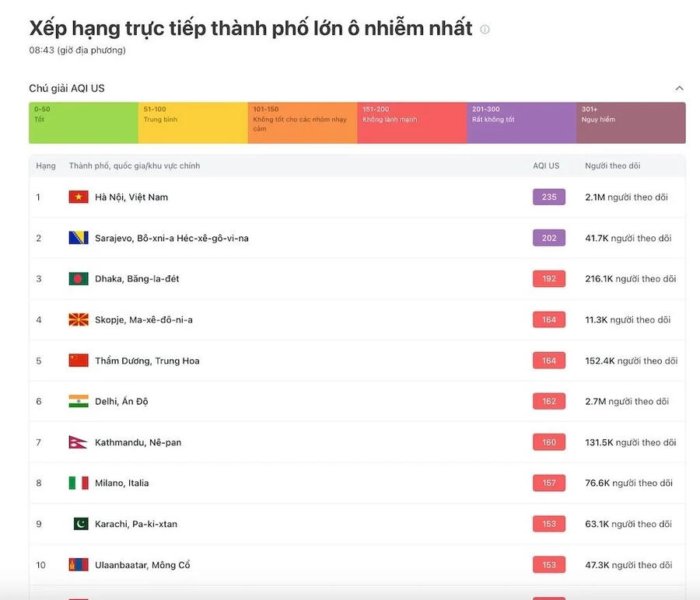
Task: Click the Hạng rank column header
Action: point(46,166)
